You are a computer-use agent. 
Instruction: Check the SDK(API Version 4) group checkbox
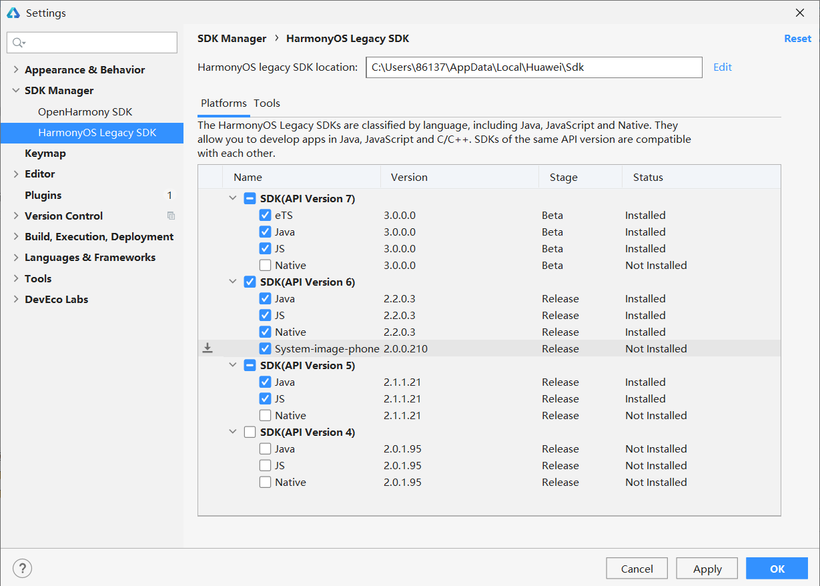click(x=250, y=432)
